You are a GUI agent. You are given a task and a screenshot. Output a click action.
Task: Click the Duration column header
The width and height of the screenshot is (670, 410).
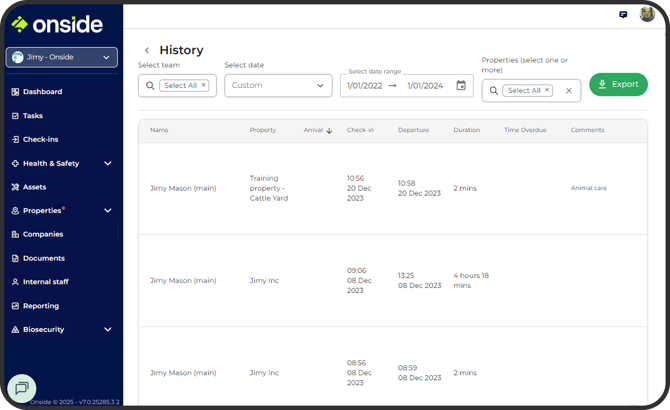tap(467, 130)
